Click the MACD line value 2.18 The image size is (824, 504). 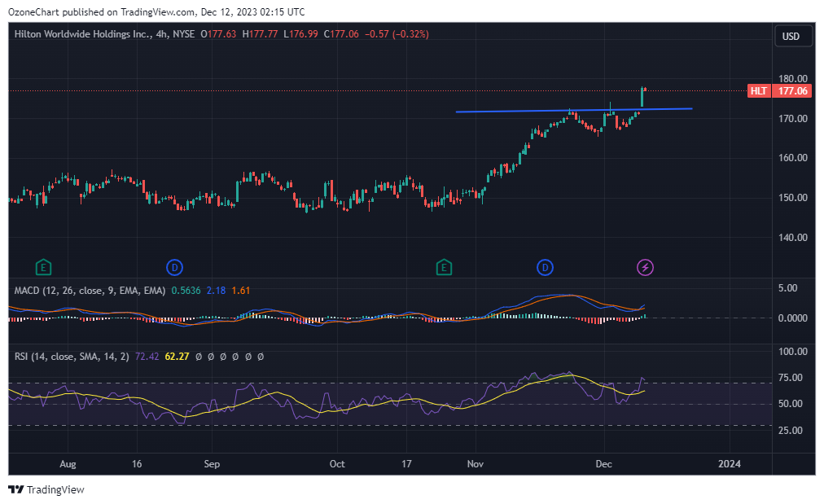pos(216,291)
